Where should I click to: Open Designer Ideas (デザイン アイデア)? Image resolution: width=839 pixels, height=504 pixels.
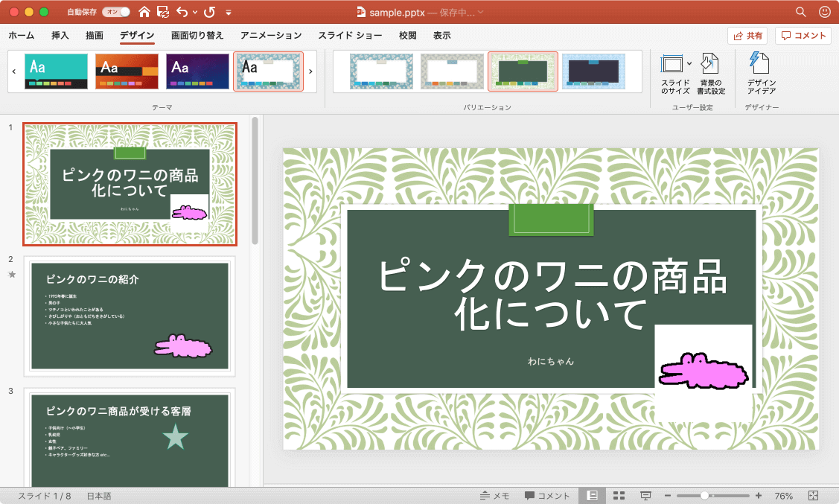[x=761, y=74]
